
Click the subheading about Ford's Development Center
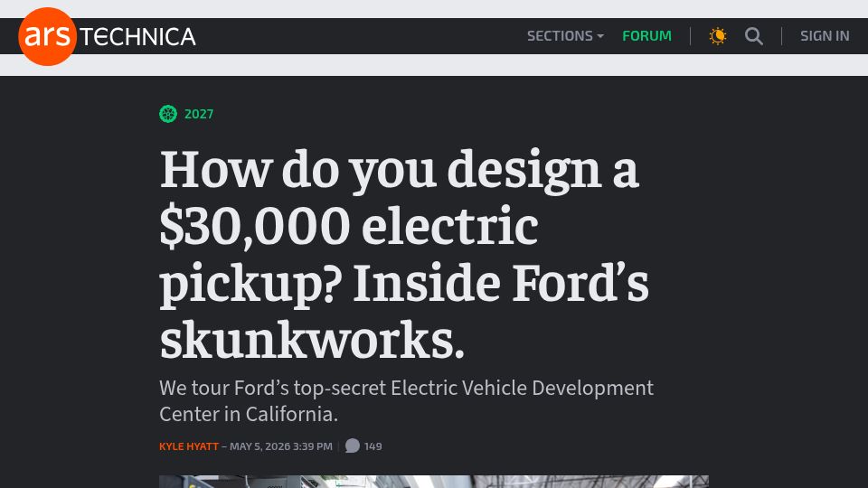pyautogui.click(x=406, y=401)
